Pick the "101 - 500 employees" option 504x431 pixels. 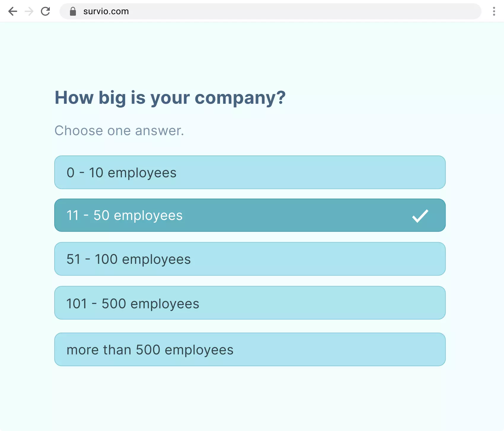pyautogui.click(x=250, y=303)
